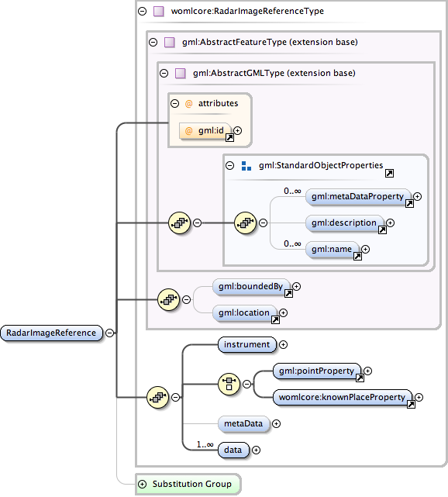The image size is (448, 497).
Task: Select the data element node
Action: pyautogui.click(x=233, y=450)
